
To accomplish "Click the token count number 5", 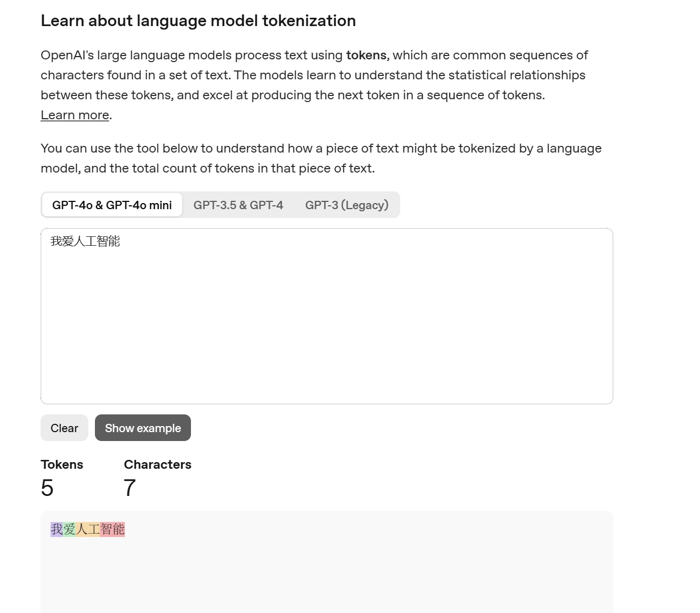I will [47, 488].
